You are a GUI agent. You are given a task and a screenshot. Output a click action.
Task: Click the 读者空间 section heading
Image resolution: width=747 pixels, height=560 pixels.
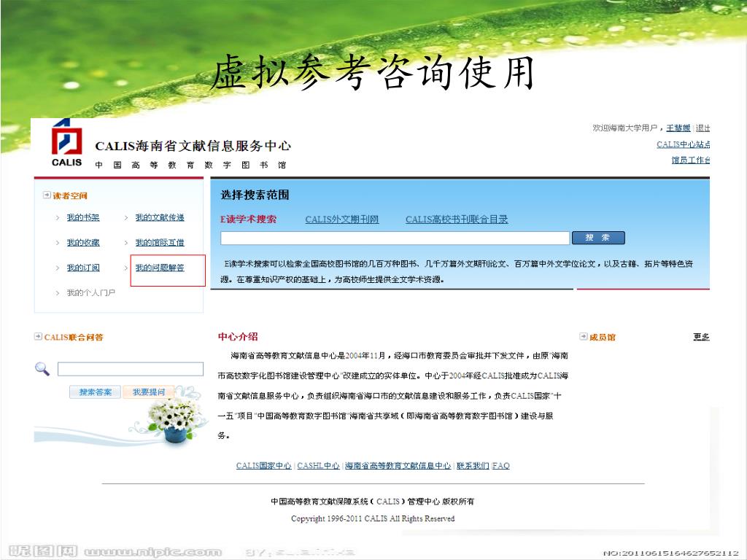(70, 195)
